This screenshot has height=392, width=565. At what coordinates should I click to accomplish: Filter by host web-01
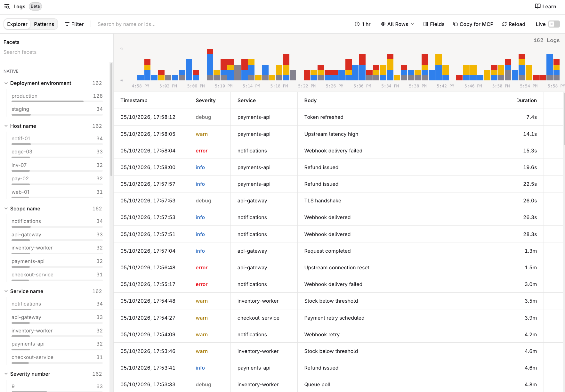pyautogui.click(x=57, y=193)
